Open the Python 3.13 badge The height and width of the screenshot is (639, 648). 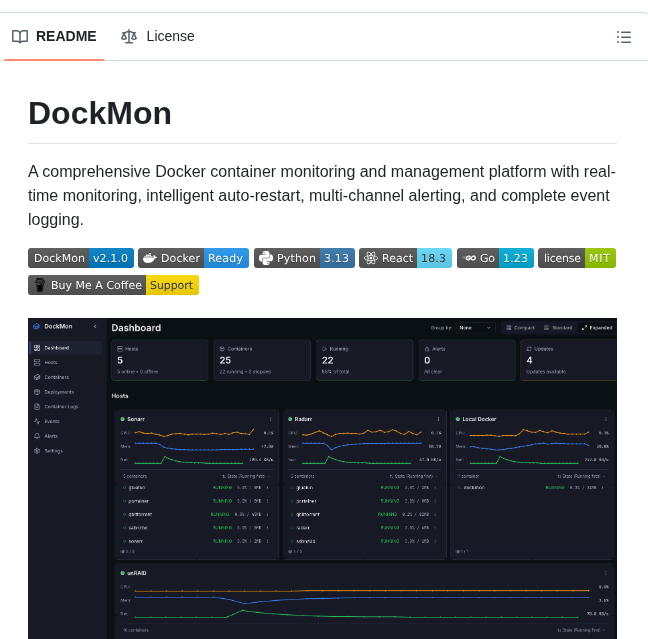pyautogui.click(x=304, y=258)
